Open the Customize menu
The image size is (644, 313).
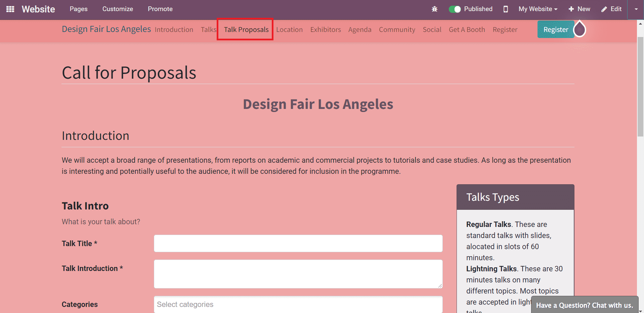coord(118,9)
